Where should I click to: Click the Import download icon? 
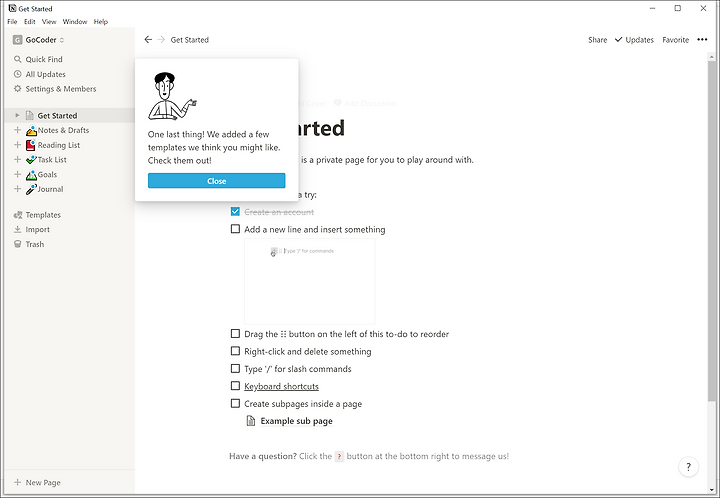click(x=17, y=229)
